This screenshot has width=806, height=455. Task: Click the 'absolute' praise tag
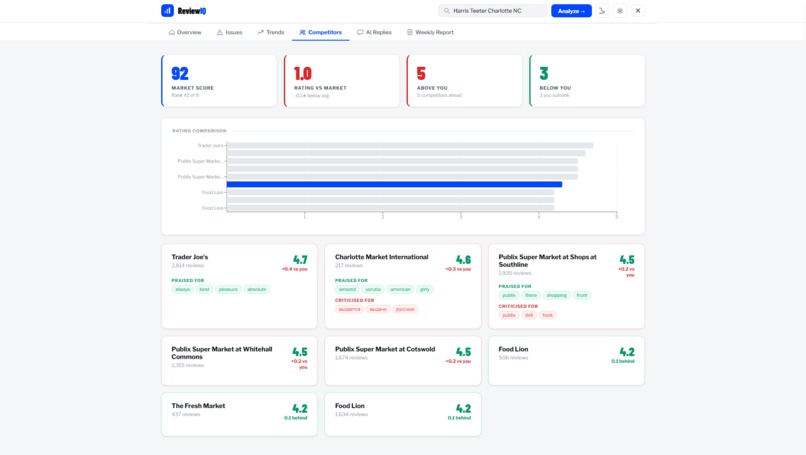coord(257,289)
